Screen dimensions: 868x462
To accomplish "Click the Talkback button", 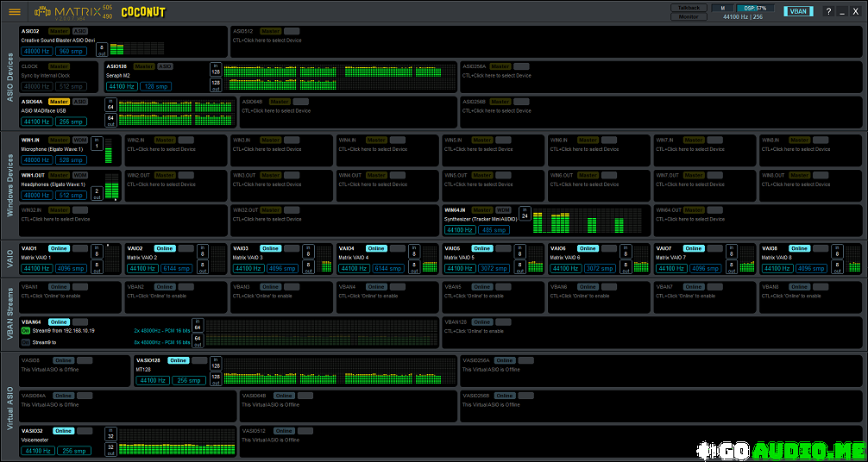I will (689, 8).
